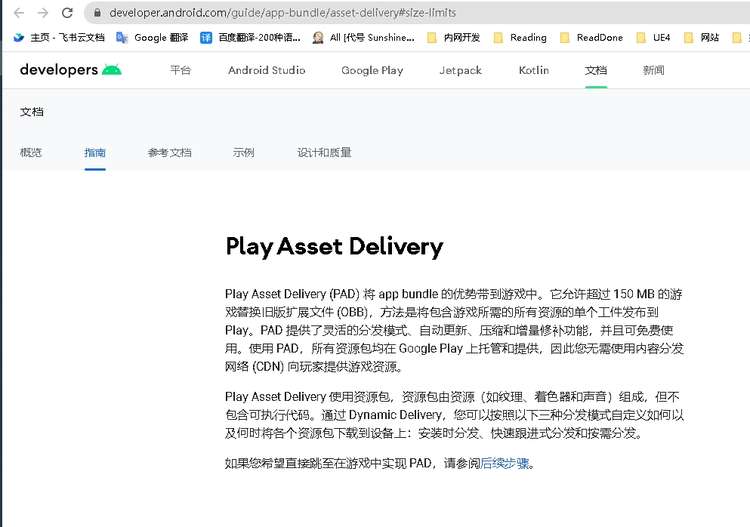The height and width of the screenshot is (527, 750).
Task: Open the 新闻 navigation item
Action: pos(653,70)
